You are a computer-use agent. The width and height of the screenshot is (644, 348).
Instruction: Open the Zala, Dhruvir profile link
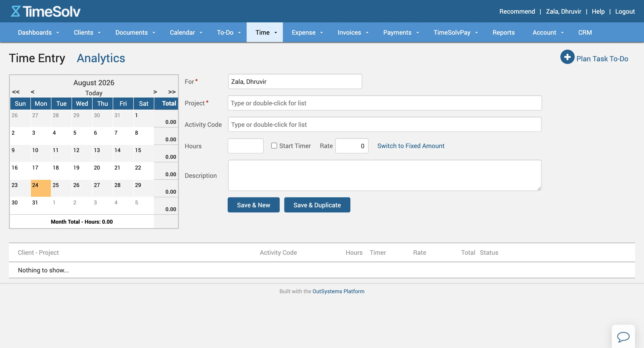point(563,11)
